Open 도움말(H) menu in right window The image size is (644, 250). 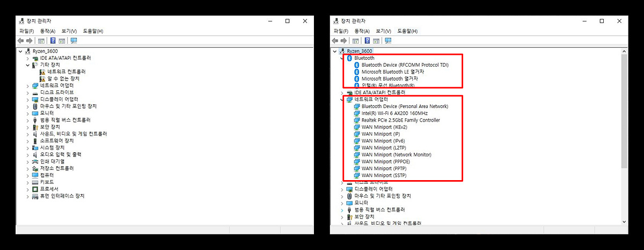[x=407, y=31]
